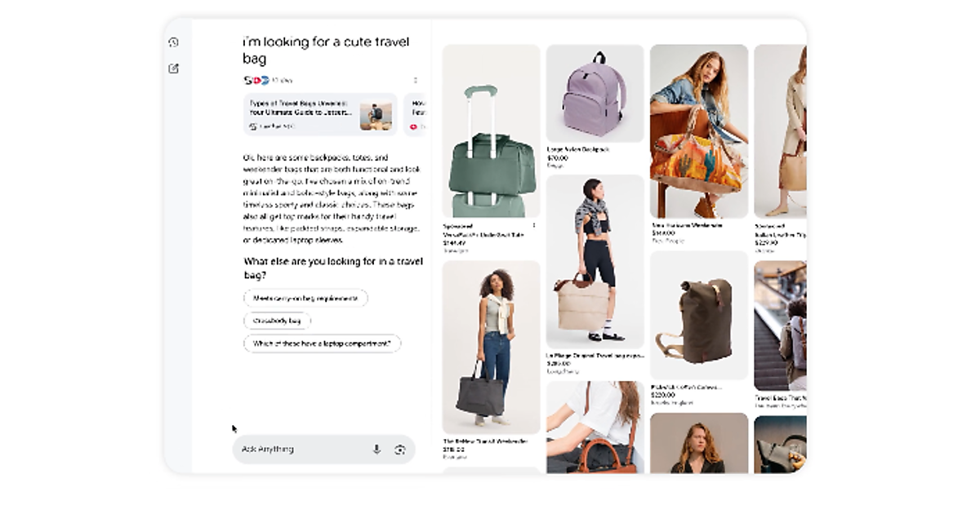This screenshot has width=980, height=514.
Task: Open the gray Transit Weekender tote product
Action: (491, 347)
